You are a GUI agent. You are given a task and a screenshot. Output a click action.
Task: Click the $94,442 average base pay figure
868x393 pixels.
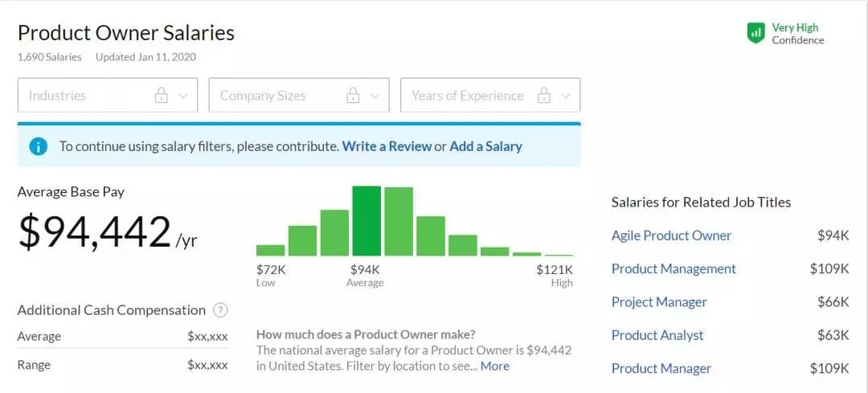pos(95,232)
